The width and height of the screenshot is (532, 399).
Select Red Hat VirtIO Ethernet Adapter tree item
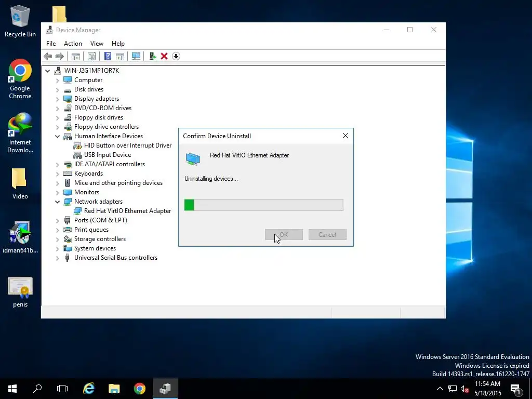[x=127, y=211]
